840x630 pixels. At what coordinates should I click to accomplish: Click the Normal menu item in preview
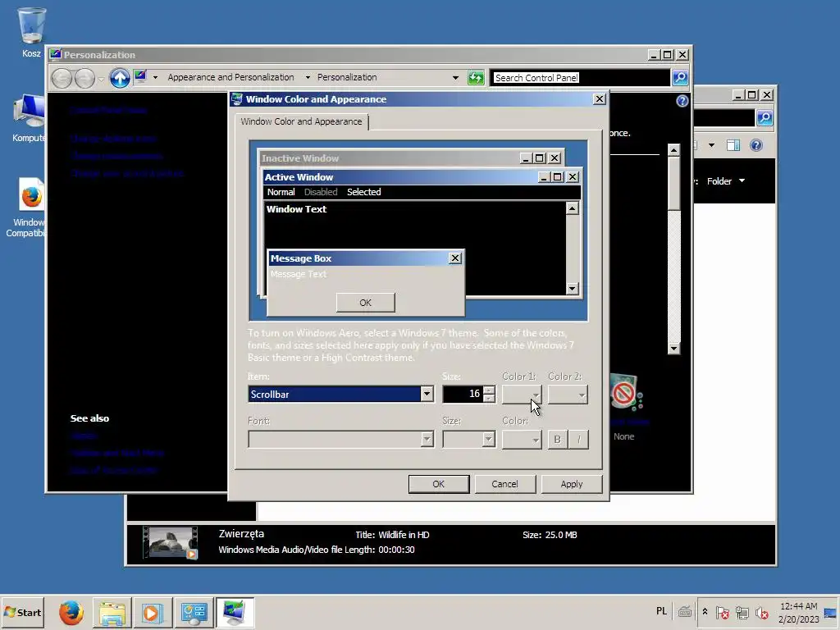tap(281, 192)
